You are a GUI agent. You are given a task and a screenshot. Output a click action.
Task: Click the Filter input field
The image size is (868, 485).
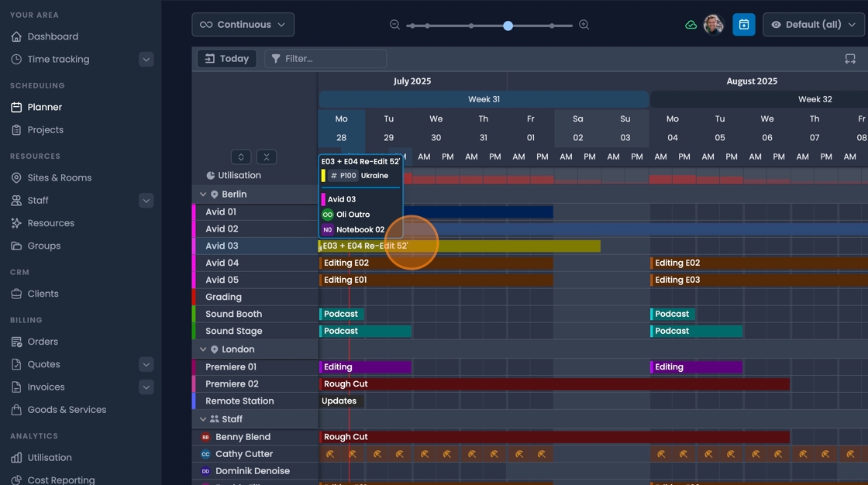point(325,58)
